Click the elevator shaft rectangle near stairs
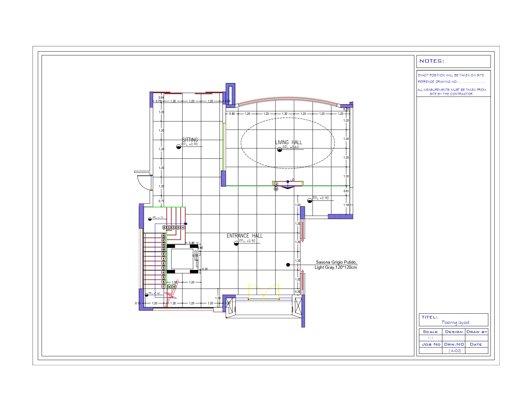The image size is (532, 411). [x=182, y=258]
